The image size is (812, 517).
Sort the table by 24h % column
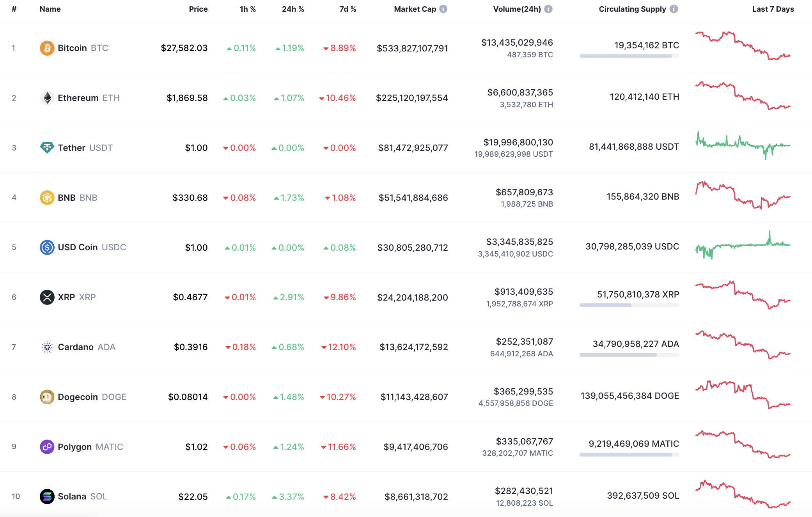click(293, 9)
